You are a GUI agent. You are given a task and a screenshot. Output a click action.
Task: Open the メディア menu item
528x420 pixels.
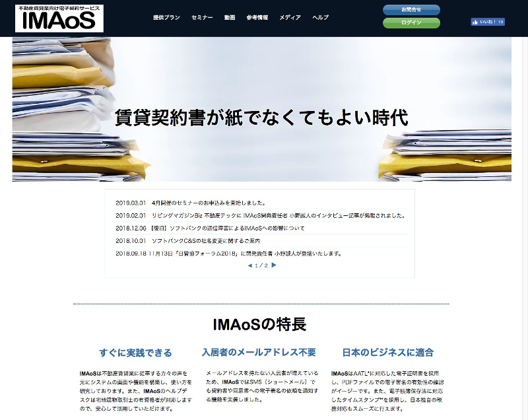point(290,18)
